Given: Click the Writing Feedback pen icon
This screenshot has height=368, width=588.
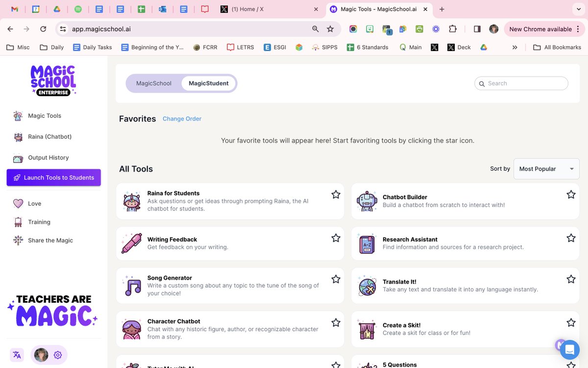Looking at the screenshot, I should click(132, 243).
